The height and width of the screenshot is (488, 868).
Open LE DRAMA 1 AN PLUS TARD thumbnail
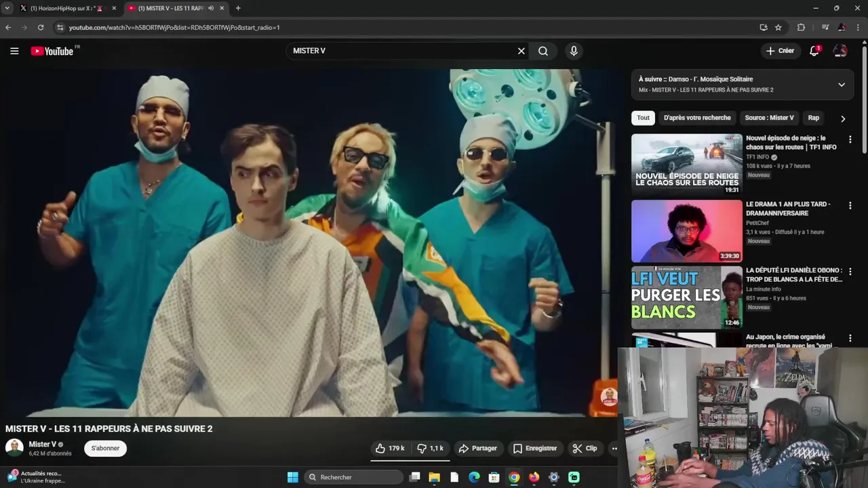(x=687, y=230)
